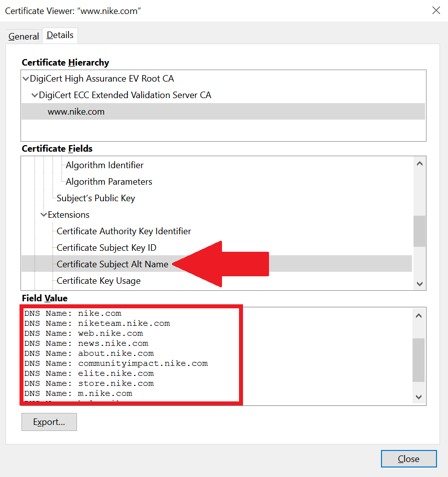Collapse DigiCert ECC Extended Validation Server CA

pyautogui.click(x=35, y=95)
